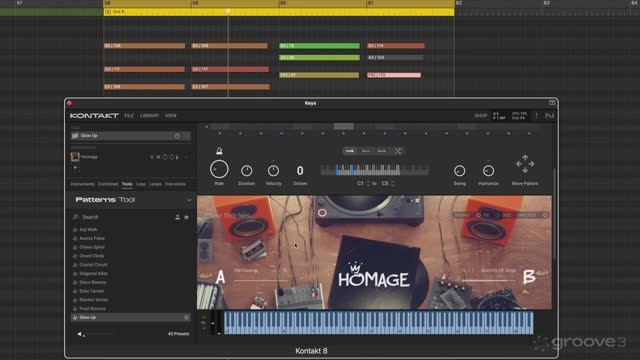Viewport: 640px width, 360px height.
Task: Select the Diagonal Alley preset
Action: 93,273
